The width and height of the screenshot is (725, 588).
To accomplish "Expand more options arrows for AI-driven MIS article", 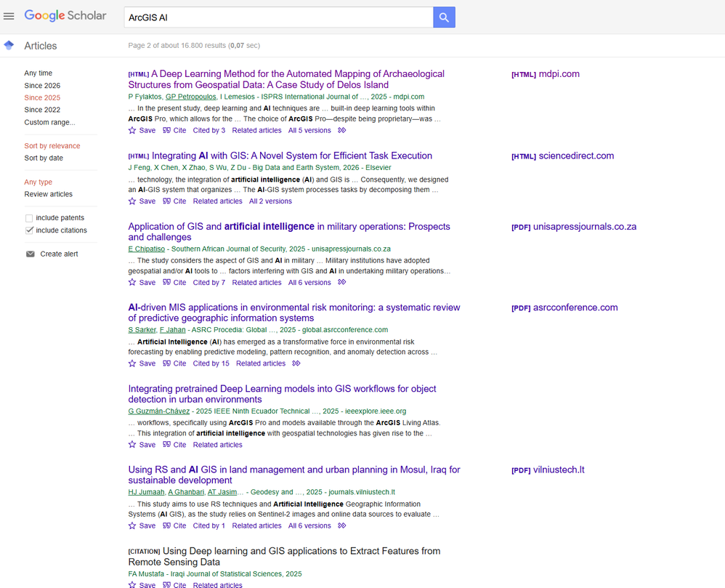I will coord(296,363).
